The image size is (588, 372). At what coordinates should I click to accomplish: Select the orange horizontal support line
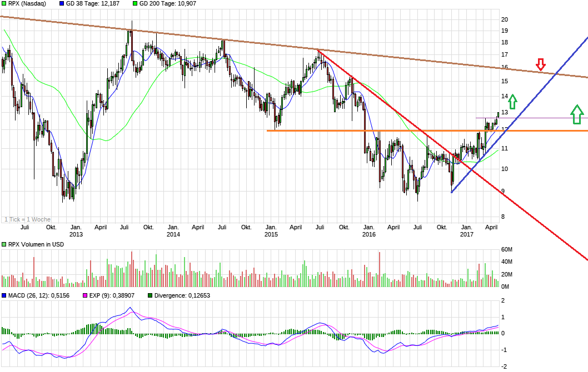(333, 131)
